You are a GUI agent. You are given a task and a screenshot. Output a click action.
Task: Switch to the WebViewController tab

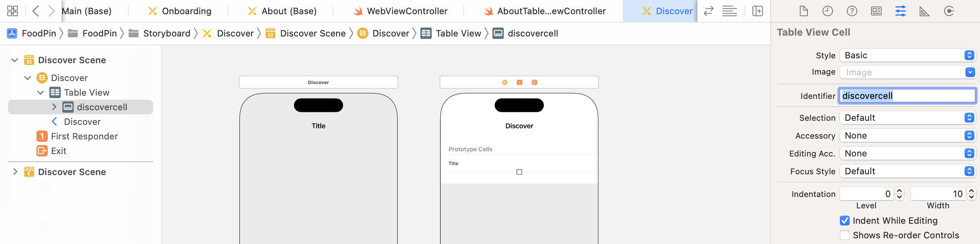coord(407,11)
